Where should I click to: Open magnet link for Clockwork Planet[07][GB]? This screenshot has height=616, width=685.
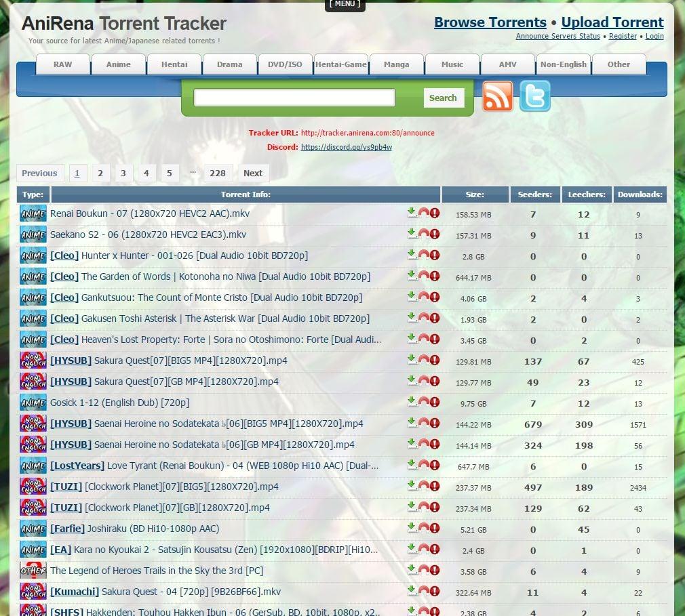[423, 506]
